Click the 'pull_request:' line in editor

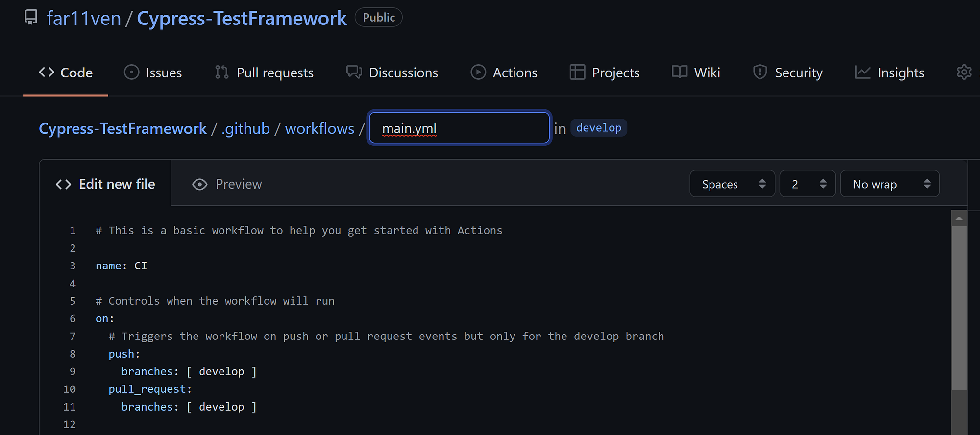tap(150, 389)
